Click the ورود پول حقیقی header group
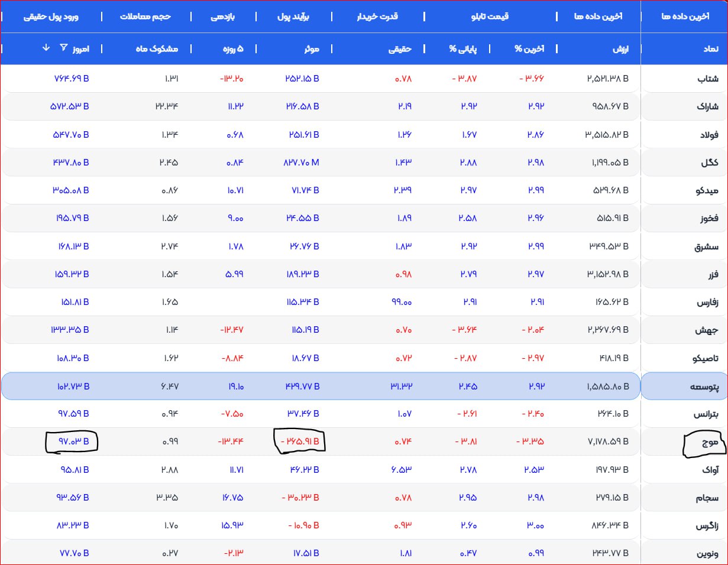Screen dimensions: 728x565 [x=51, y=17]
